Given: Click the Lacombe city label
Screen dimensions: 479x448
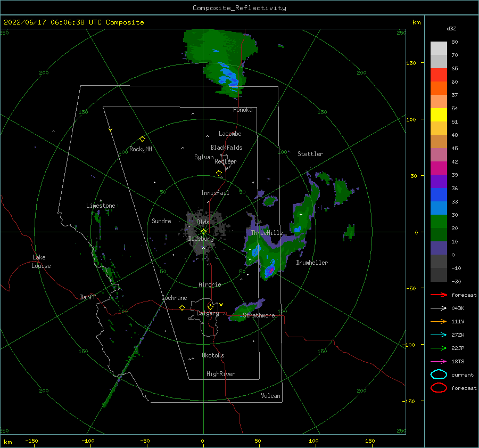Looking at the screenshot, I should [230, 134].
